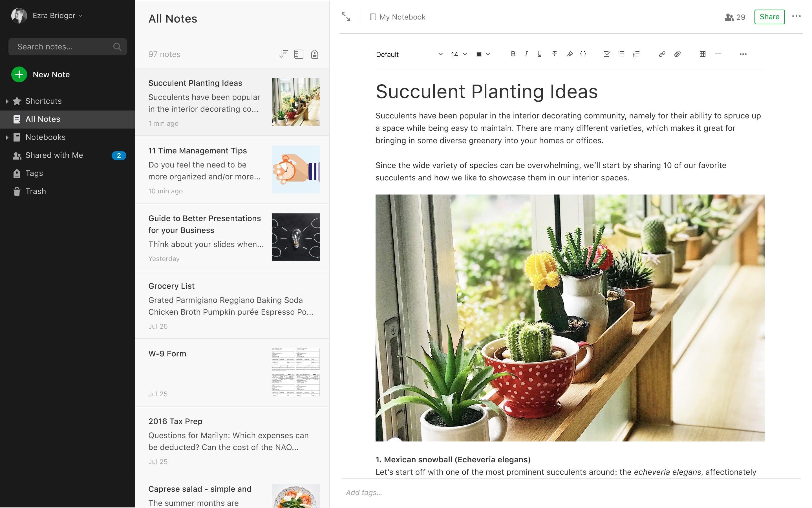Open the font size dropdown
This screenshot has width=812, height=508.
pos(458,54)
